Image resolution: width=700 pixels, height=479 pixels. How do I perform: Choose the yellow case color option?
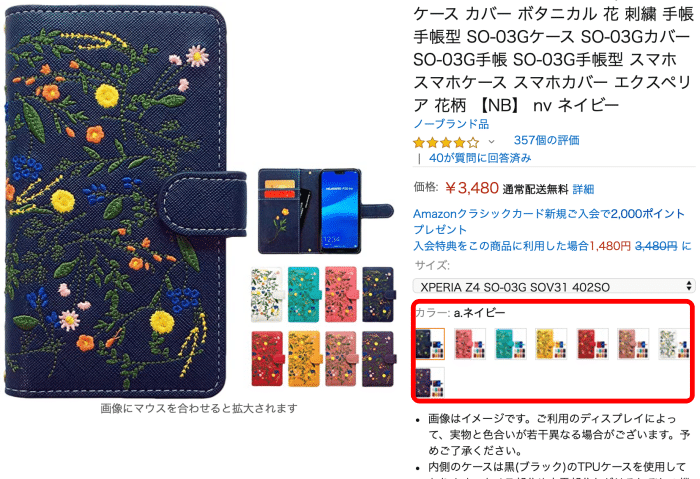click(551, 343)
